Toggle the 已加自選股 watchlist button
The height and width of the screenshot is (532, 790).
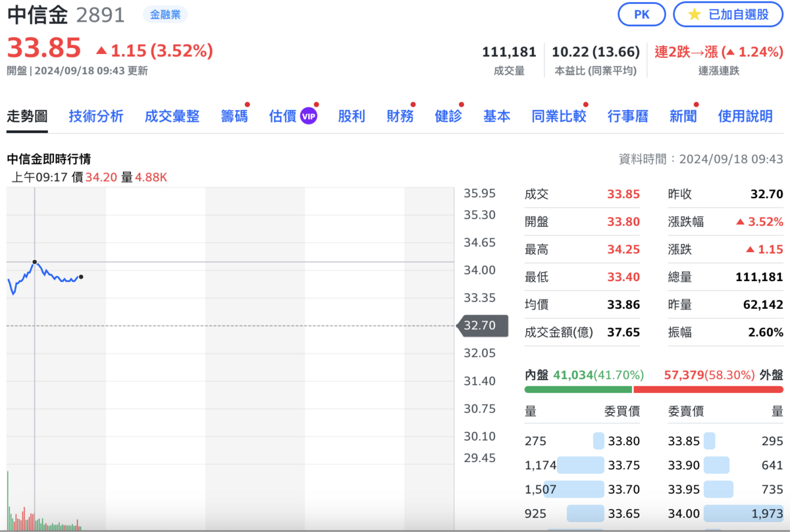click(729, 14)
